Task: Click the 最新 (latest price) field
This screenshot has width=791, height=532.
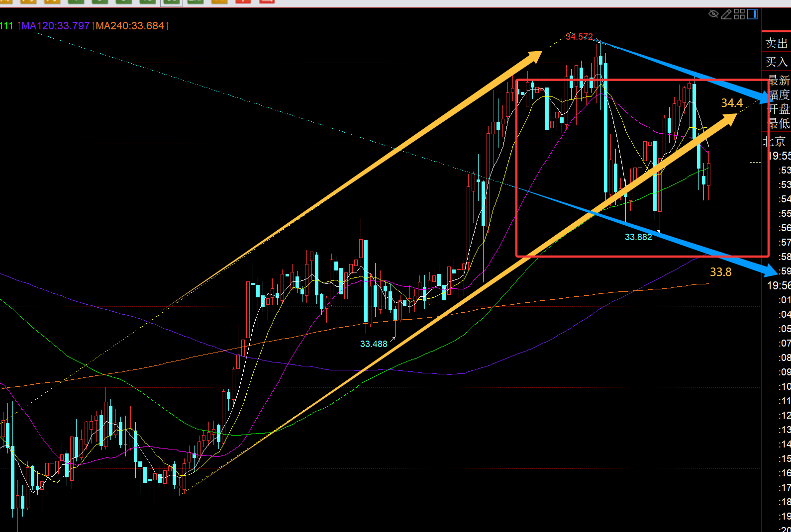Action: (779, 80)
